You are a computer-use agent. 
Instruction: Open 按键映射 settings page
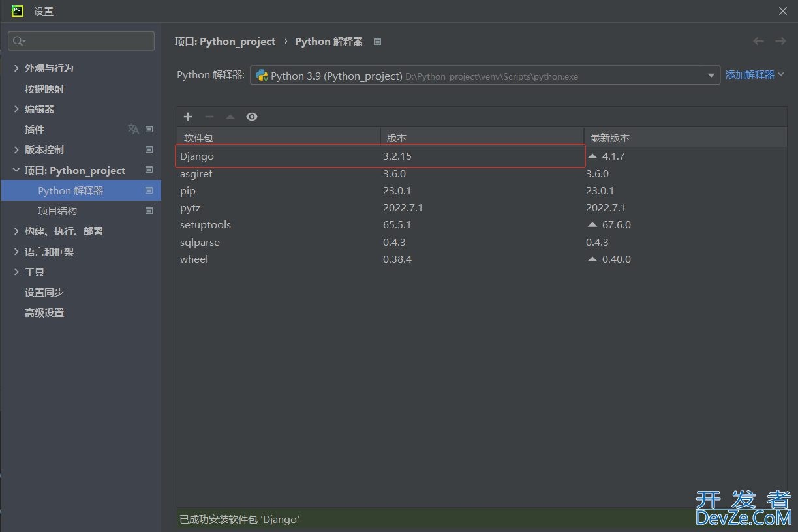coord(44,89)
